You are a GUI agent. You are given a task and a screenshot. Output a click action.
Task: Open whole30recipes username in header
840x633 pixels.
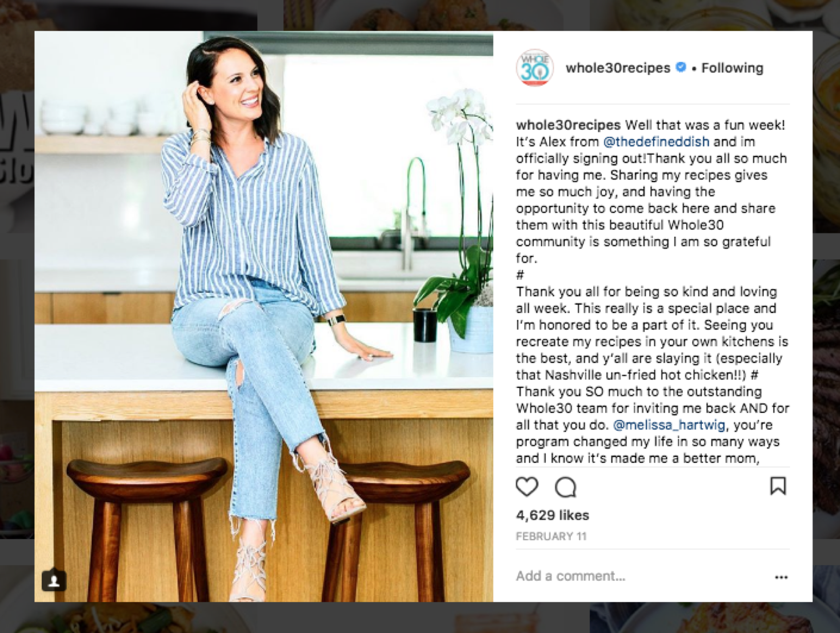click(618, 68)
